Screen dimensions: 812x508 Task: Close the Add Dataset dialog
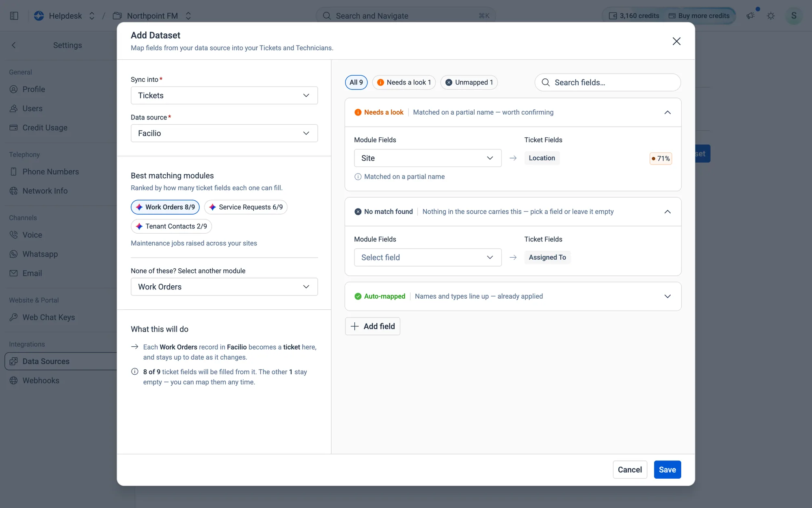coord(676,41)
